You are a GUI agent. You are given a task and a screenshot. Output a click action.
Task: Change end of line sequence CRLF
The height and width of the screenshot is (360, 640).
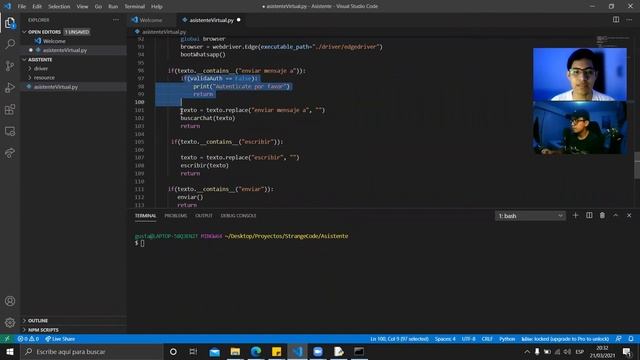pos(487,339)
